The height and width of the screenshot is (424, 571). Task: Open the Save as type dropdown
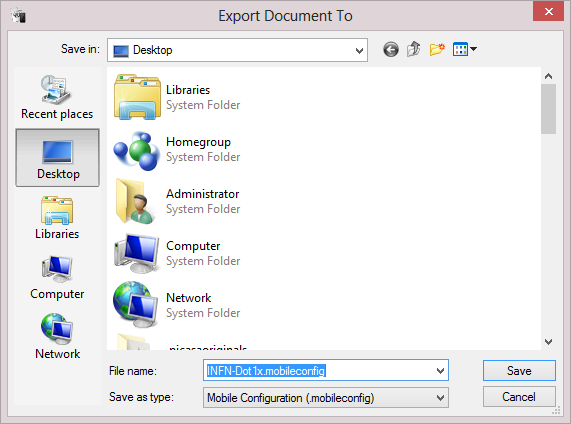point(326,397)
